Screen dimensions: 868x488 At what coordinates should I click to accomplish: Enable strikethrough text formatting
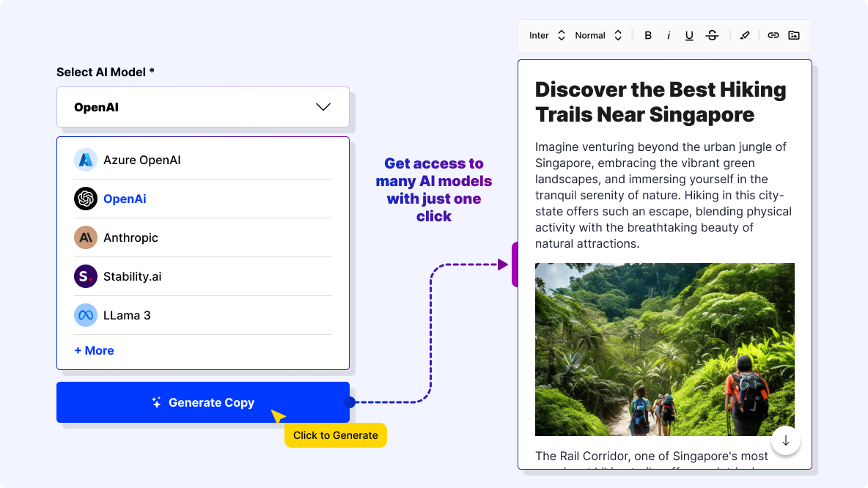click(x=712, y=35)
